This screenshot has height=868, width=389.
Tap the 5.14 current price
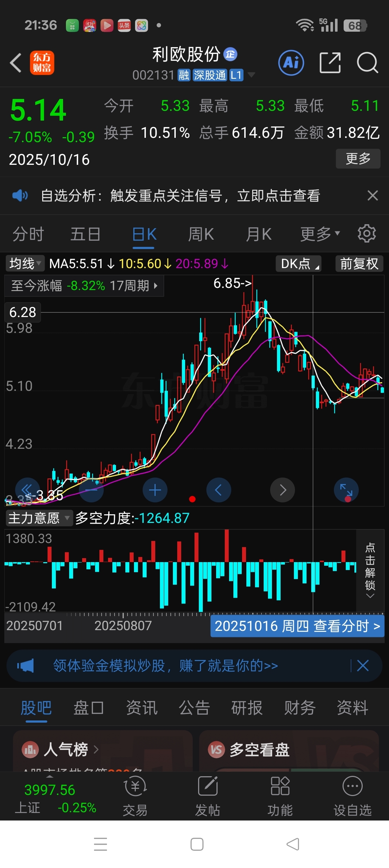pos(38,110)
